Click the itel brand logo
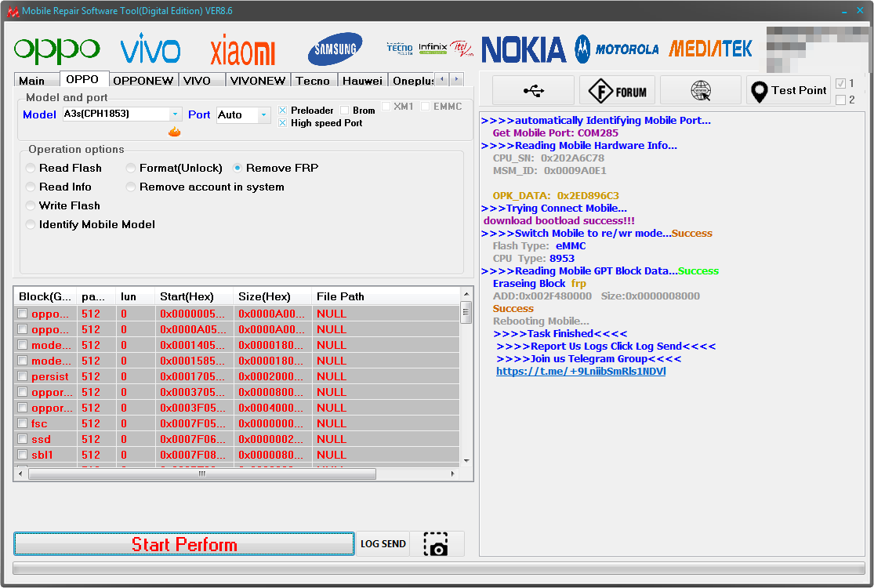Screen dimensions: 874x588 [462, 48]
